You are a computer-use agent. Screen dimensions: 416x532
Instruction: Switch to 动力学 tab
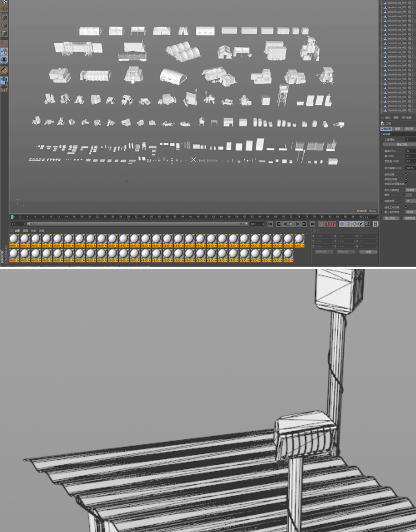[409, 129]
